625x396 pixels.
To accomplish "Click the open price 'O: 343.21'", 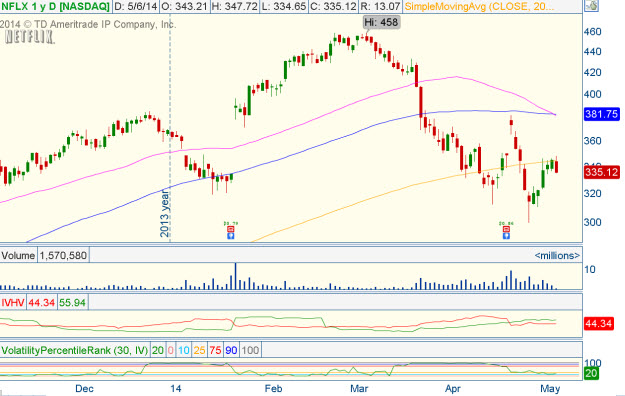I will 185,6.
